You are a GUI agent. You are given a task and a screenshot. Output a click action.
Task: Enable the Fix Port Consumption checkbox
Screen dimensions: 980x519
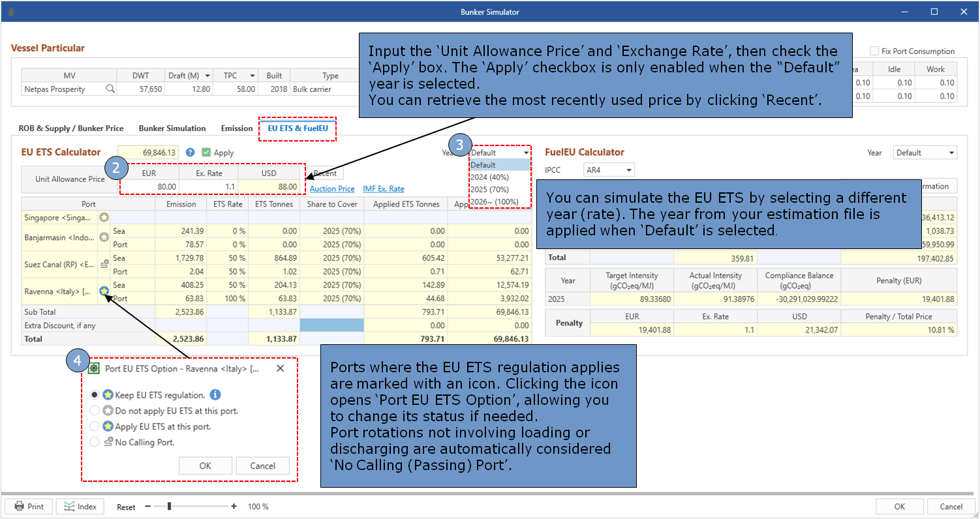874,51
